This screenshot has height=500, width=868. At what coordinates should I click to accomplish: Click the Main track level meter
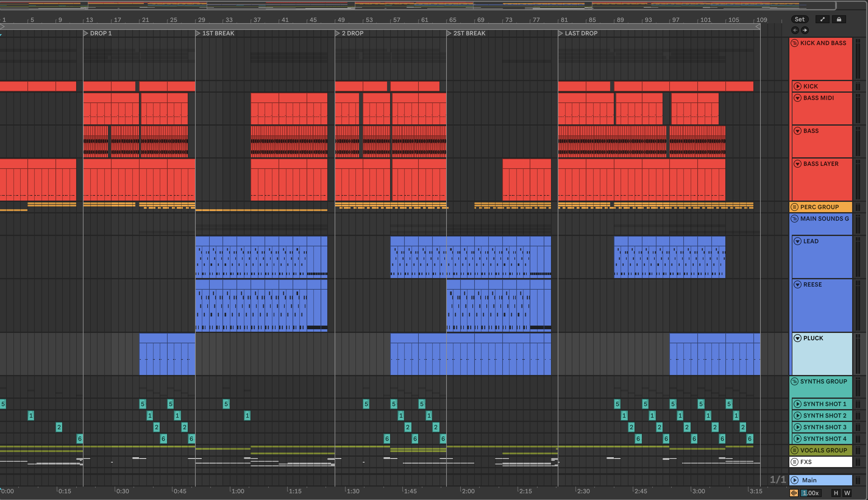pos(858,480)
